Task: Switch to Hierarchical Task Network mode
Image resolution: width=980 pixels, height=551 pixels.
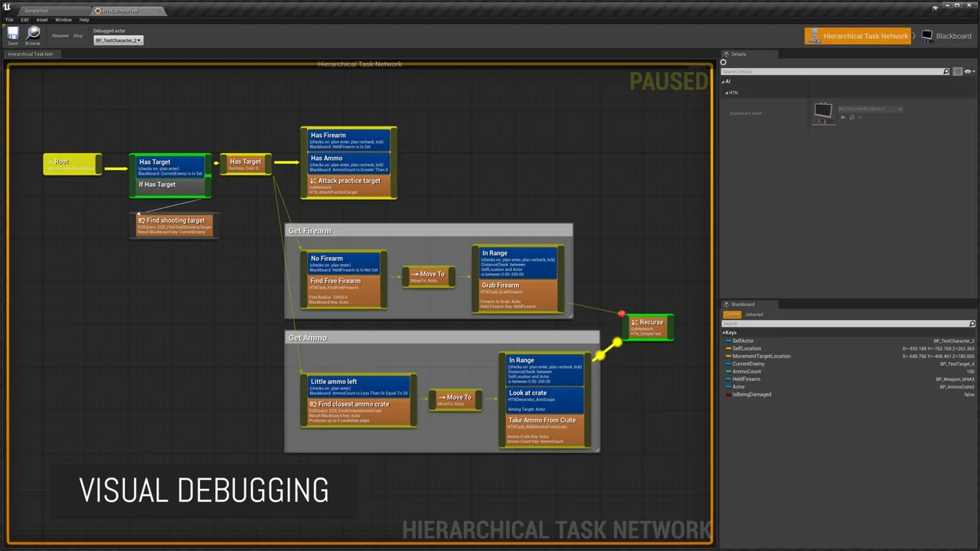Action: pyautogui.click(x=857, y=36)
